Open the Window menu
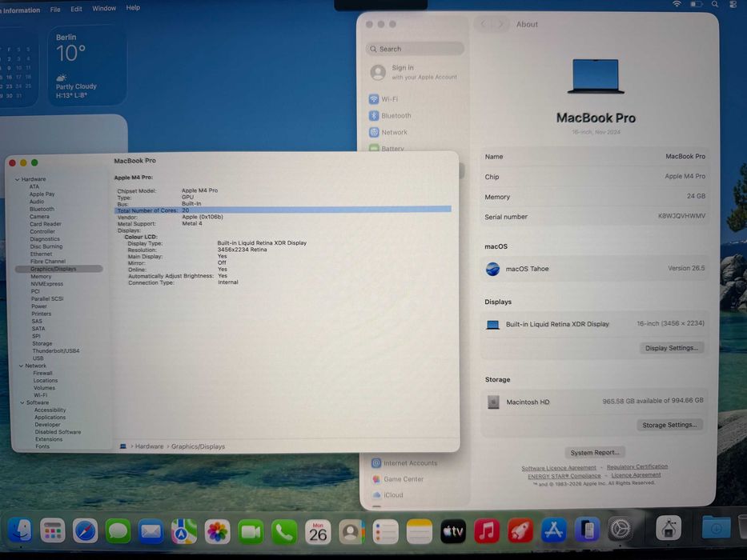Screen dimensions: 747x560 coord(104,8)
